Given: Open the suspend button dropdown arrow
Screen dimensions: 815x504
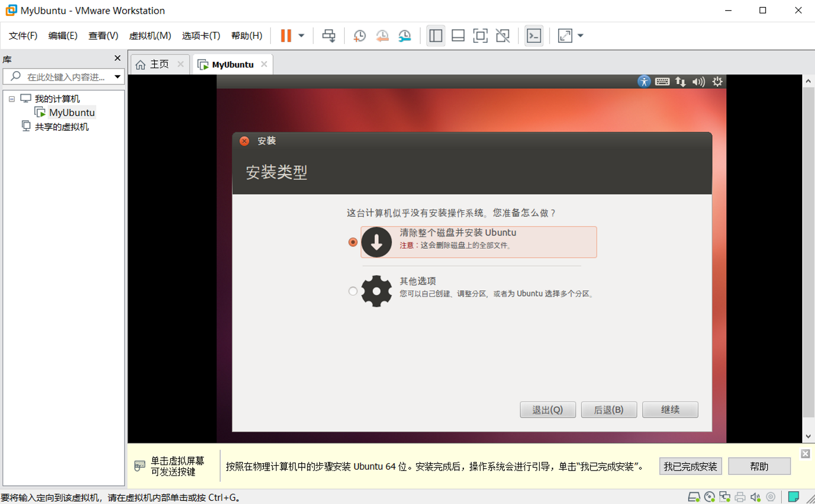Looking at the screenshot, I should (x=301, y=36).
